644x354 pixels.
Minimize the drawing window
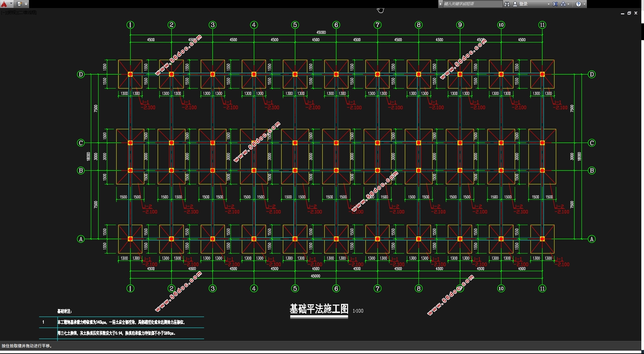point(623,13)
